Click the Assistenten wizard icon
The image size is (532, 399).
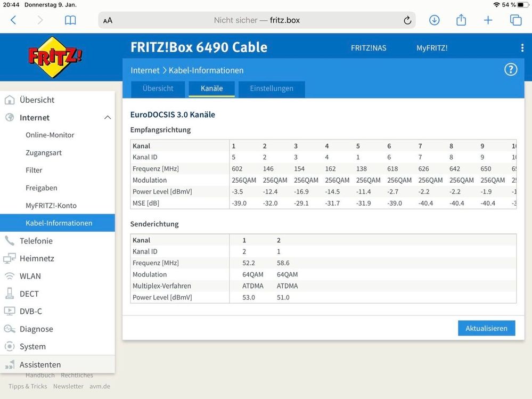(10, 364)
